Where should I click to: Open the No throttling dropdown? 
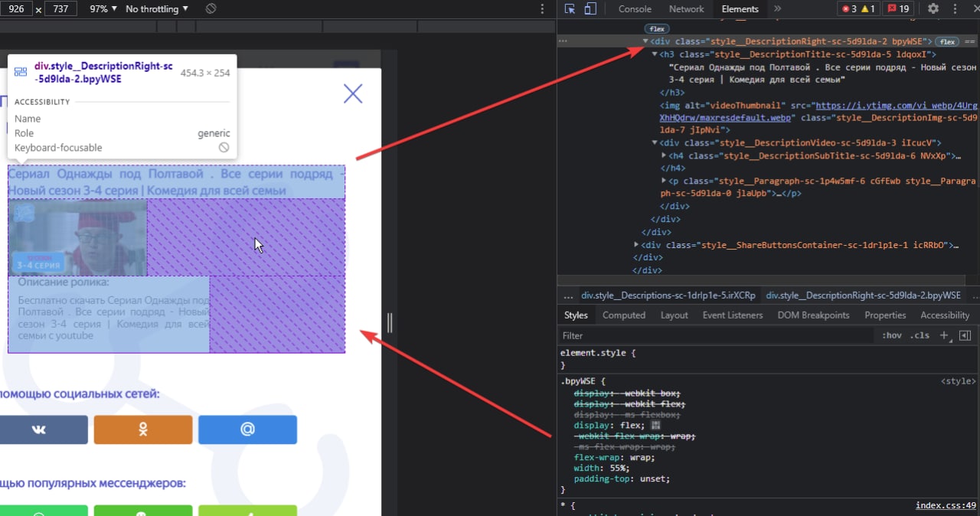point(157,9)
